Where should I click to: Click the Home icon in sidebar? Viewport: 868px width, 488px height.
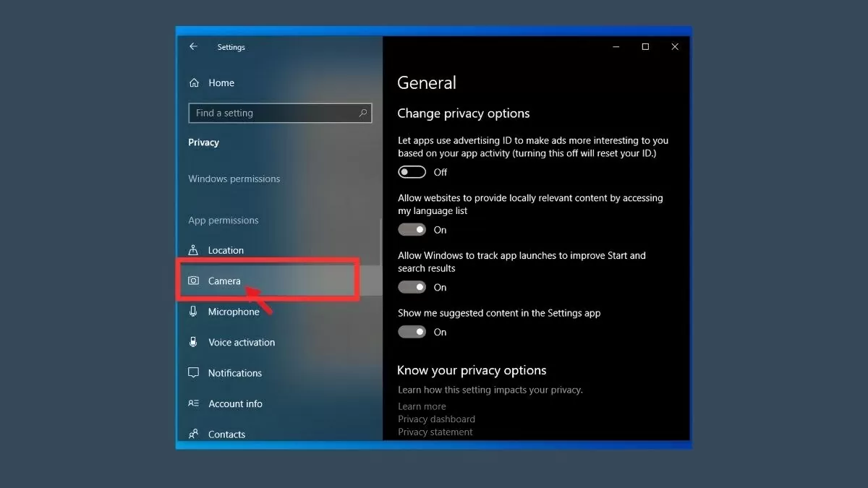194,83
